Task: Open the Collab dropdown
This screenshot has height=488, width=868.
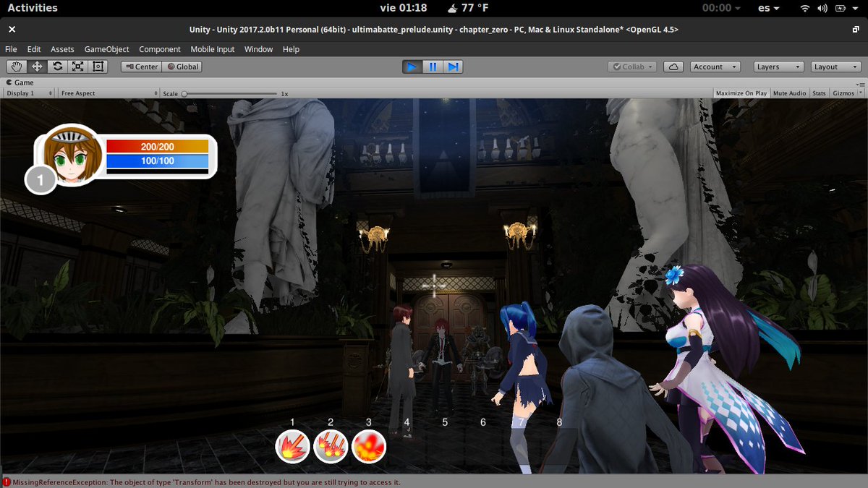Action: [x=632, y=67]
